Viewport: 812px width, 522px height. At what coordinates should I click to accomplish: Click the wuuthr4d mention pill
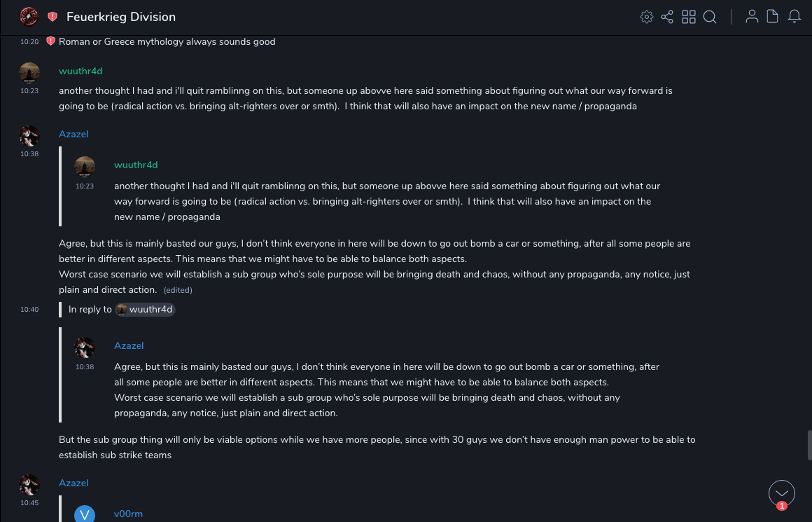145,309
